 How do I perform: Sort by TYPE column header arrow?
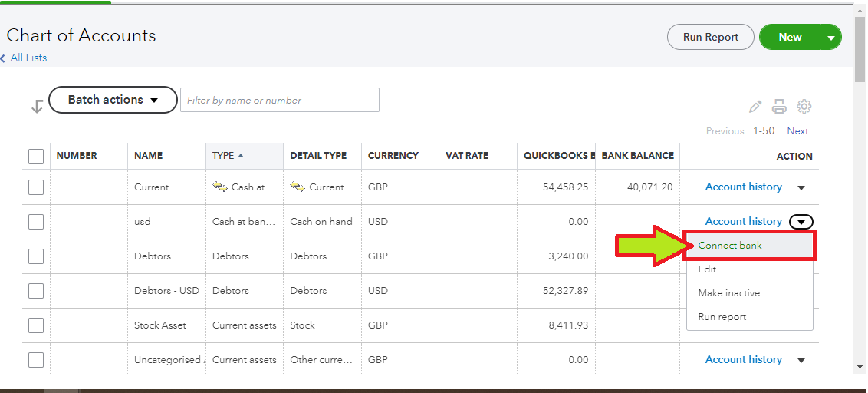pos(241,155)
